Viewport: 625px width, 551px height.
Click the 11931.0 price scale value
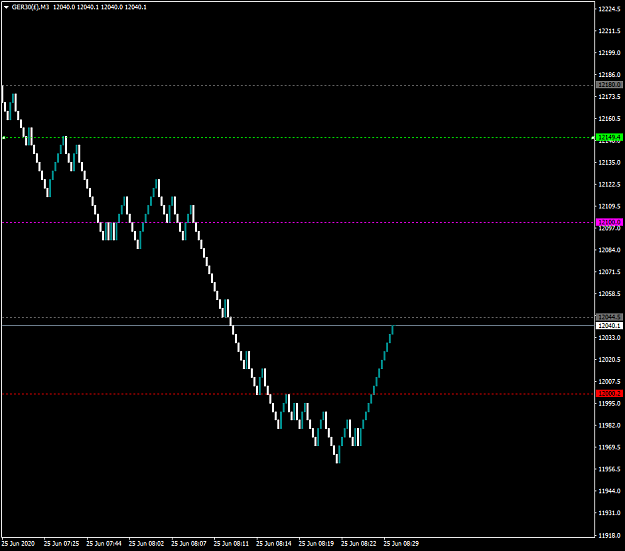[x=609, y=513]
